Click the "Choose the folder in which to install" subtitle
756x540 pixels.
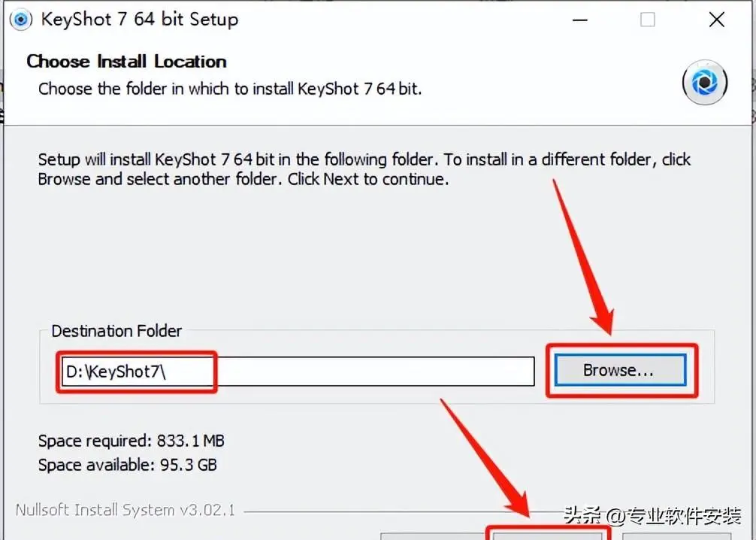coord(230,89)
